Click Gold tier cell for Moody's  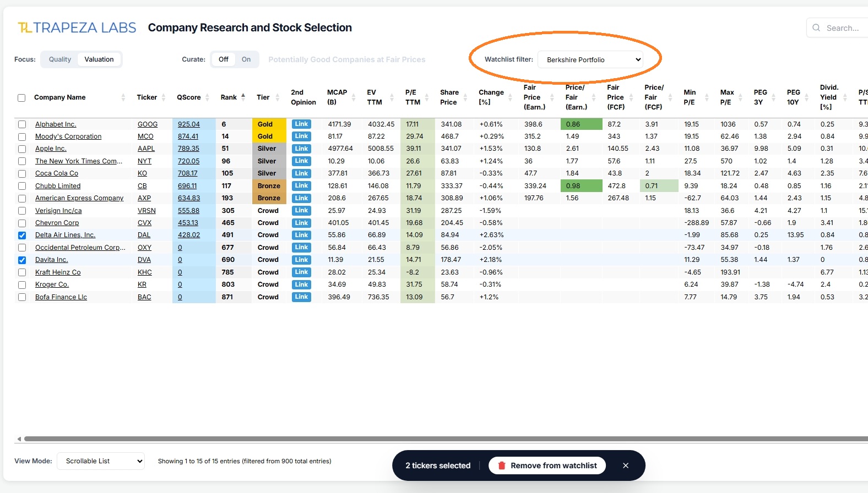coord(269,136)
